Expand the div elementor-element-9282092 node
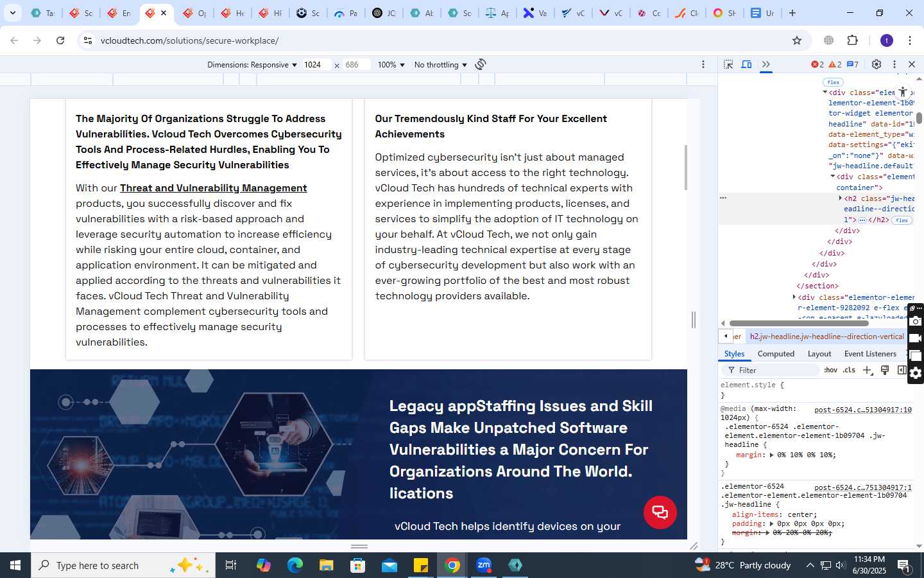This screenshot has height=578, width=924. pos(794,297)
